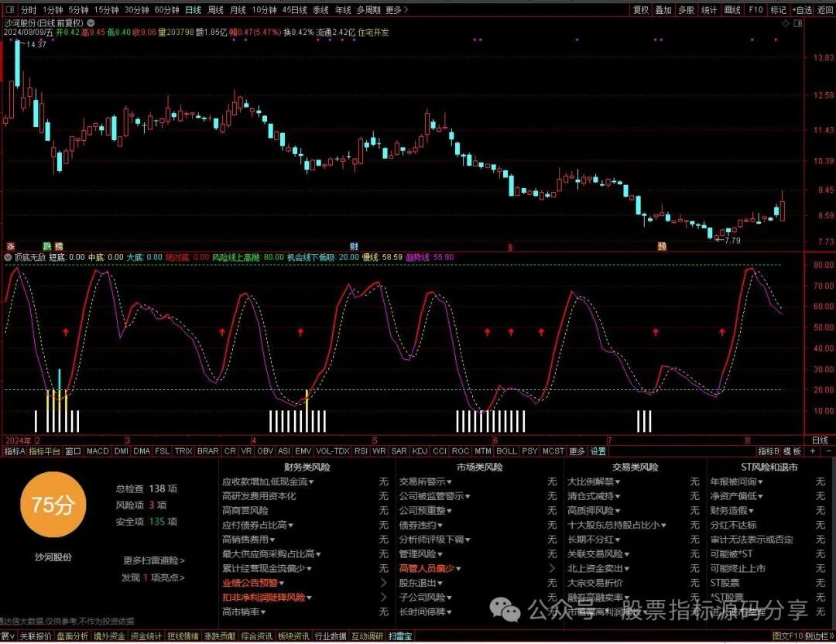The height and width of the screenshot is (644, 836).
Task: Open the 多周期 multi-period view
Action: 368,9
